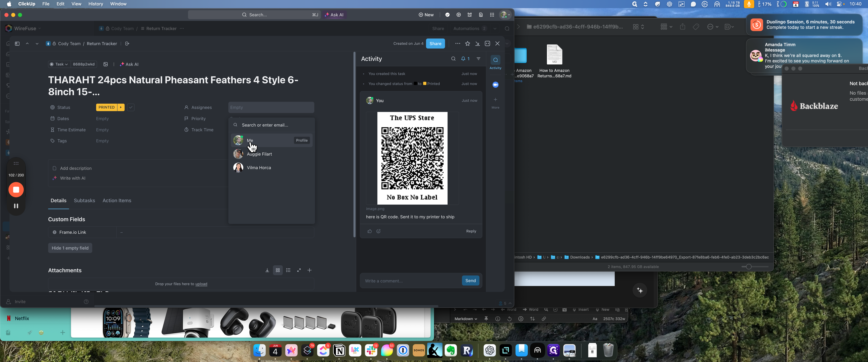Search within Activity panel
The width and height of the screenshot is (868, 362).
click(x=453, y=59)
